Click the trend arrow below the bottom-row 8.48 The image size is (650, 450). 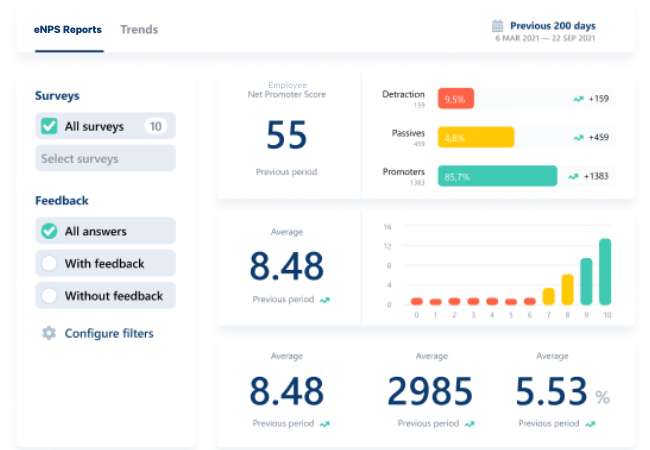[325, 424]
